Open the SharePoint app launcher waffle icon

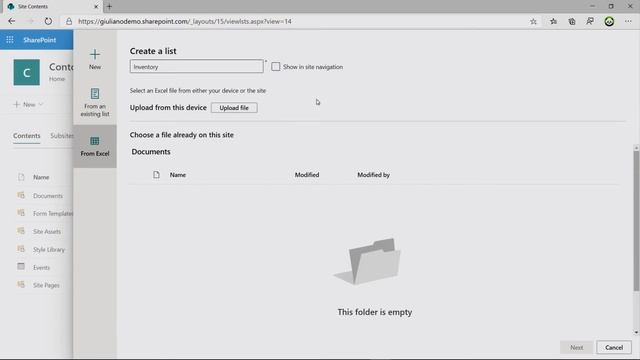10,40
